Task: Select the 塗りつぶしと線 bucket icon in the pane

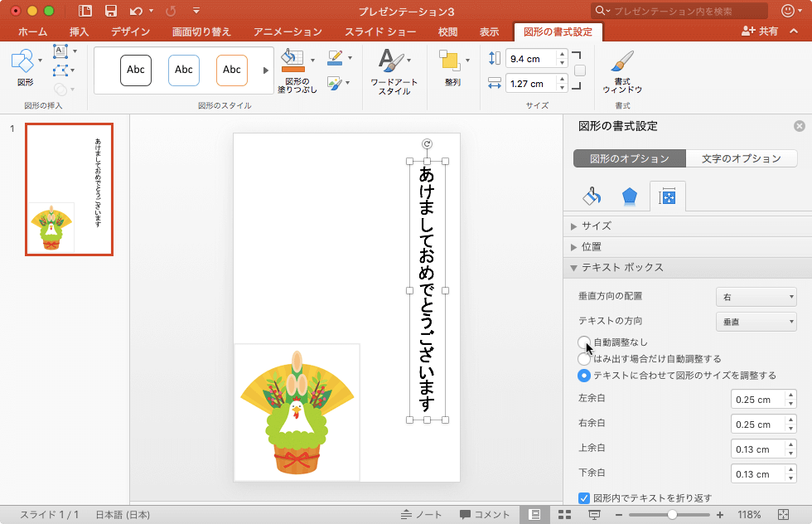Action: coord(592,196)
